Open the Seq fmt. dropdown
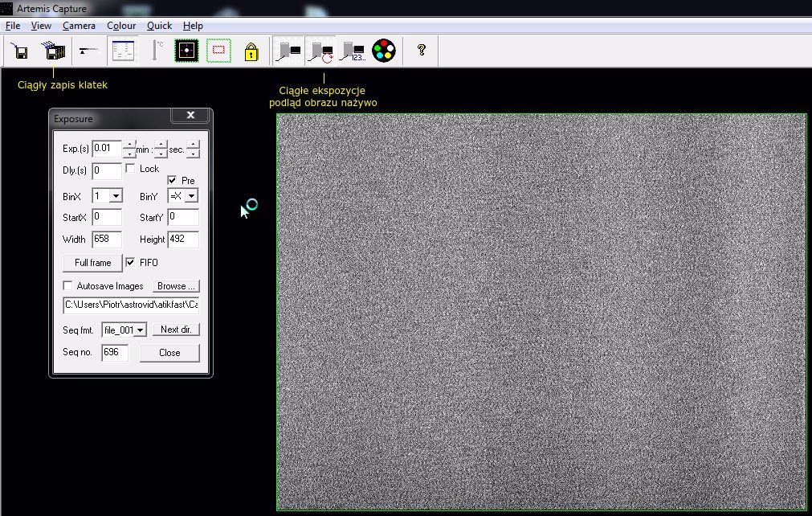The width and height of the screenshot is (812, 516). click(x=141, y=330)
